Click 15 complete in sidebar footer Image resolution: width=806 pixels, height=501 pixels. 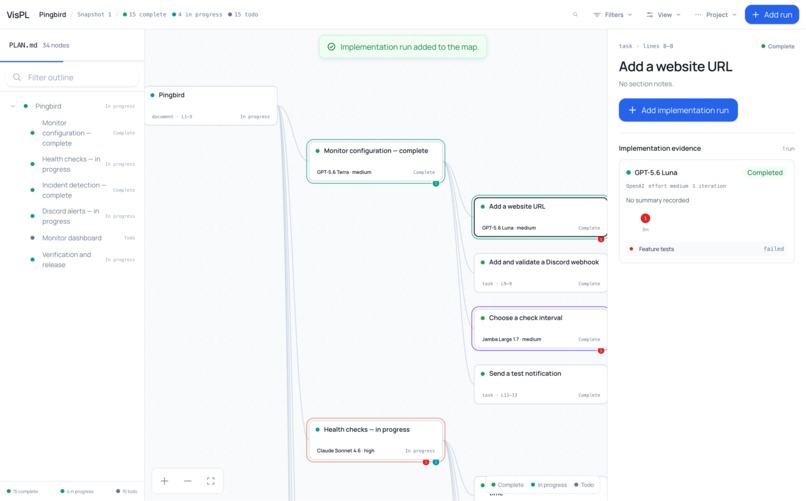pos(23,491)
